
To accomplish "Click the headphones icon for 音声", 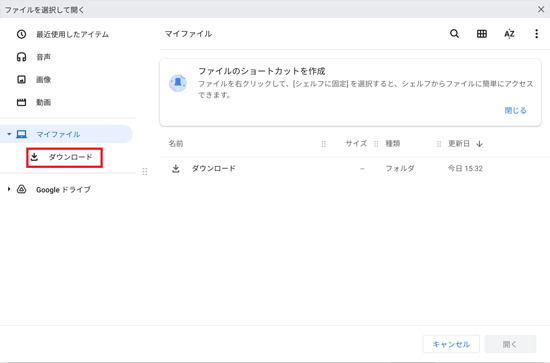I will click(21, 57).
